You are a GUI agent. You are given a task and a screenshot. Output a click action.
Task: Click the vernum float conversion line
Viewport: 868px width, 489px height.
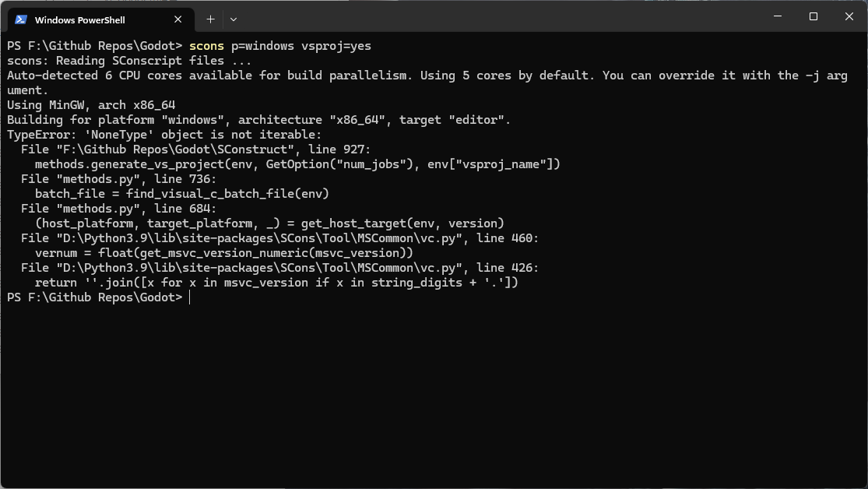[x=218, y=252]
